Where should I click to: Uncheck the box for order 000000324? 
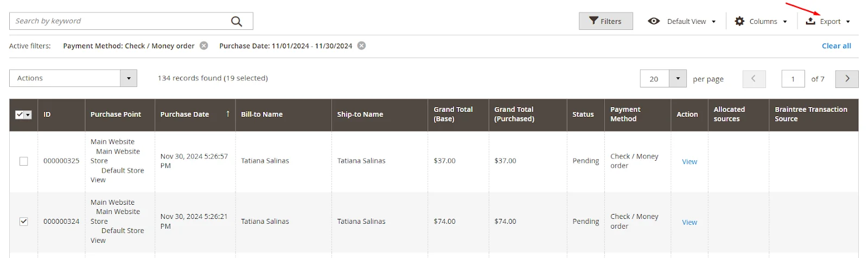point(24,222)
